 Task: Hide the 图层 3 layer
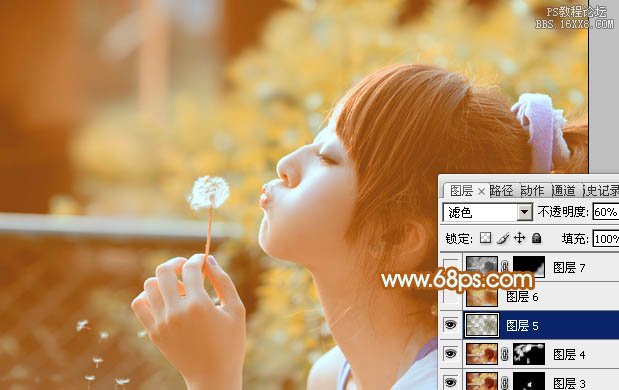[x=451, y=382]
